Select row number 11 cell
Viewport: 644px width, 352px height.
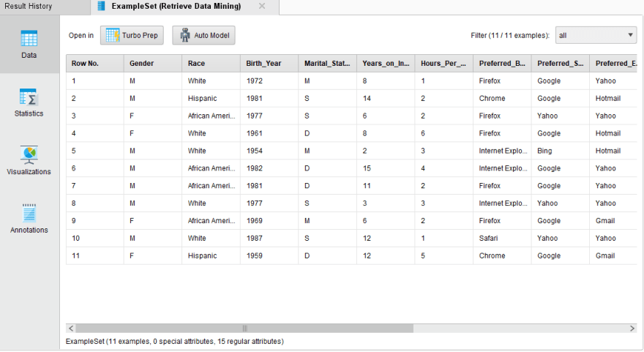pyautogui.click(x=95, y=255)
